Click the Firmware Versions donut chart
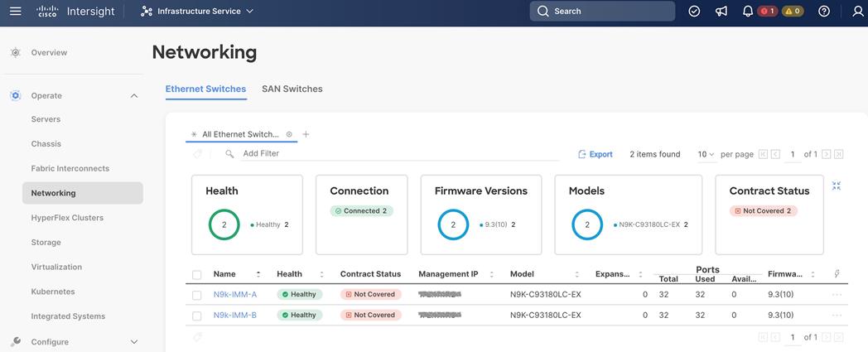Screen dimensions: 868x352 tap(453, 224)
